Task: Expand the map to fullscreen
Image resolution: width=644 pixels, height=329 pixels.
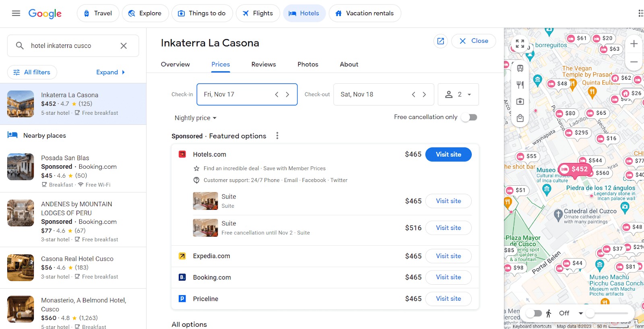Action: pos(520,43)
